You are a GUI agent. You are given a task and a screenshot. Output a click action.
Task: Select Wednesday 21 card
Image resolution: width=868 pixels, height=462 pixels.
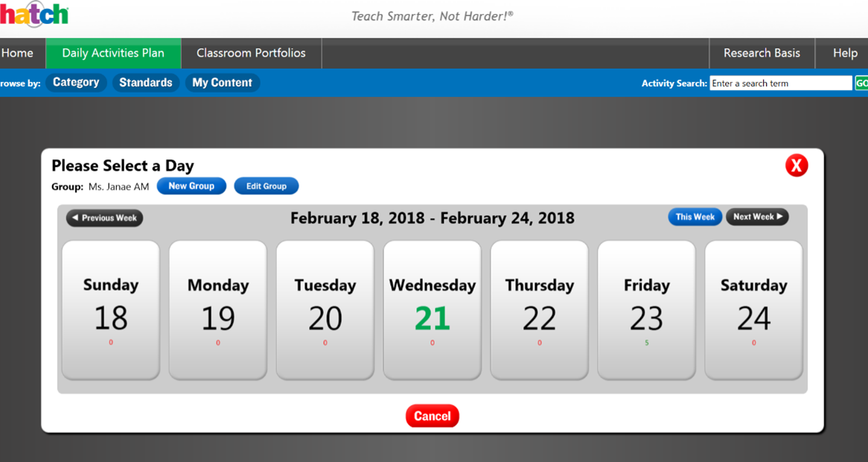(x=433, y=310)
